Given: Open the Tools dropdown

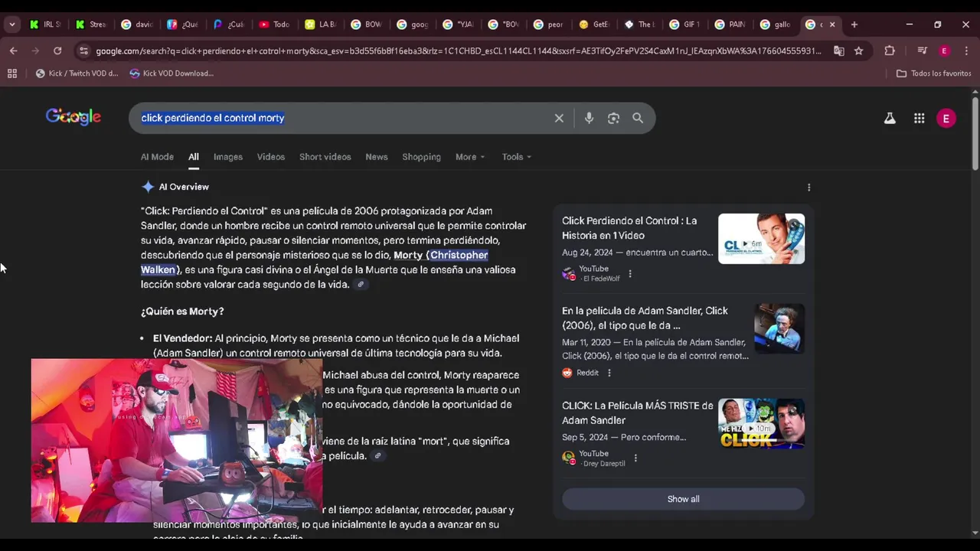Looking at the screenshot, I should [x=517, y=157].
